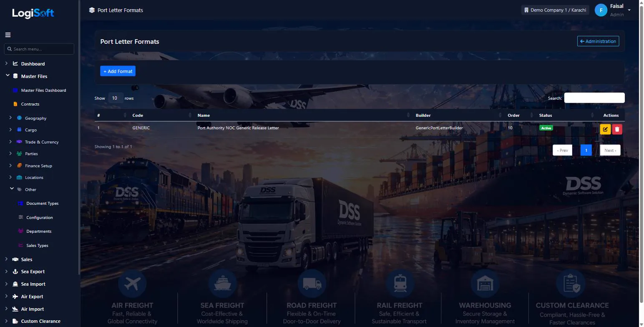644x327 pixels.
Task: Sort table by Order column
Action: 520,115
